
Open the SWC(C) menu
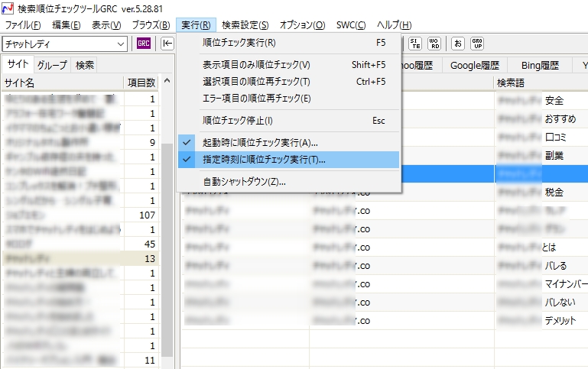351,25
